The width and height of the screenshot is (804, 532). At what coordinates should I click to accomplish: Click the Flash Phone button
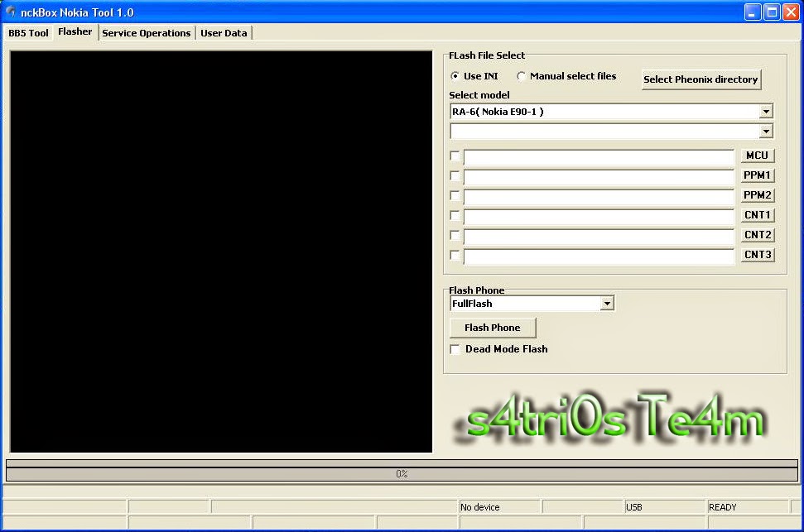[x=492, y=328]
